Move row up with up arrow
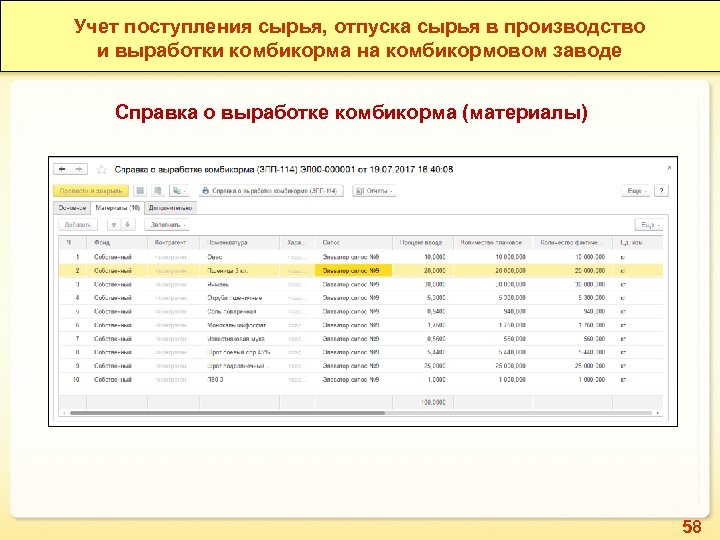This screenshot has width=720, height=540. click(114, 225)
